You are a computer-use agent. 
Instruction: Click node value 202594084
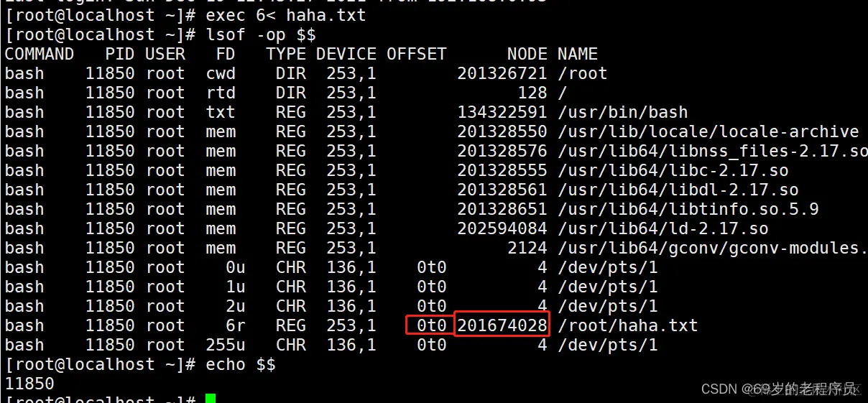[502, 228]
